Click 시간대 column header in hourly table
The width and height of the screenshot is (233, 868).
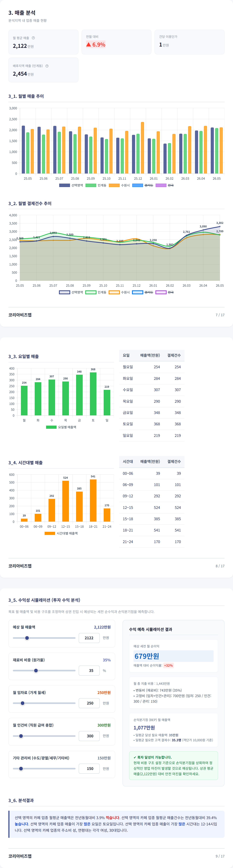(128, 461)
